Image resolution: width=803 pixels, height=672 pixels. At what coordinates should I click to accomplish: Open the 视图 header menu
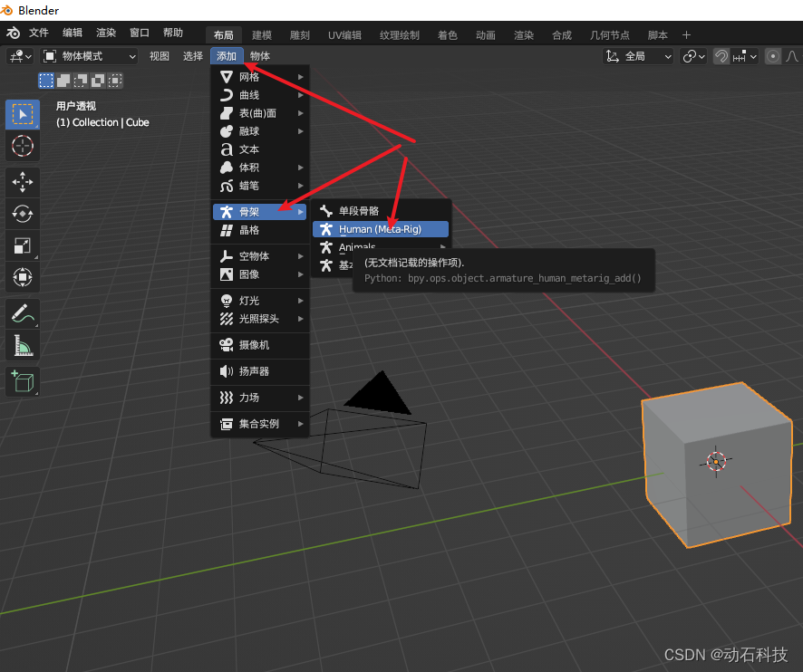(x=160, y=56)
